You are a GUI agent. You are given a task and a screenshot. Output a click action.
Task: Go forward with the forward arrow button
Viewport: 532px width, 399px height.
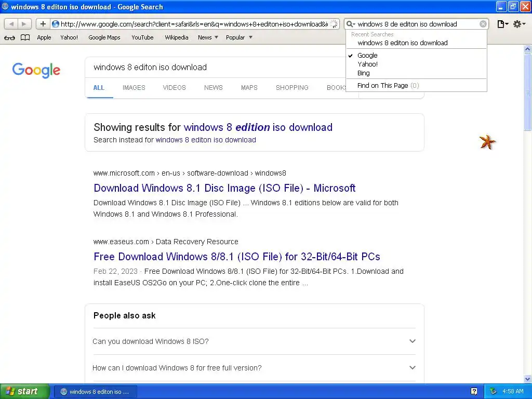(24, 24)
